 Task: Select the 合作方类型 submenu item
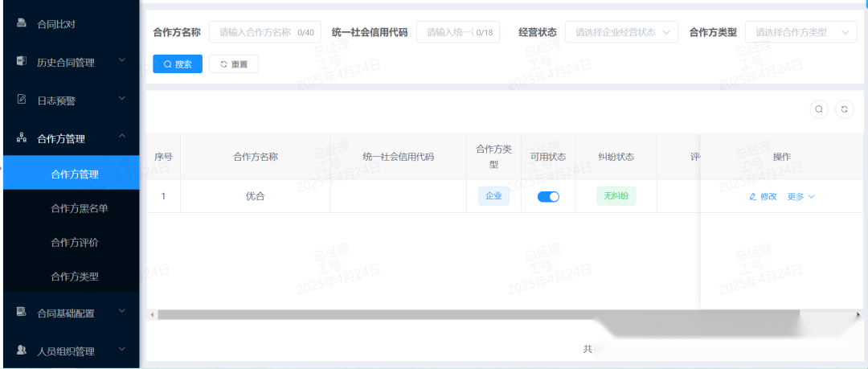pos(74,277)
